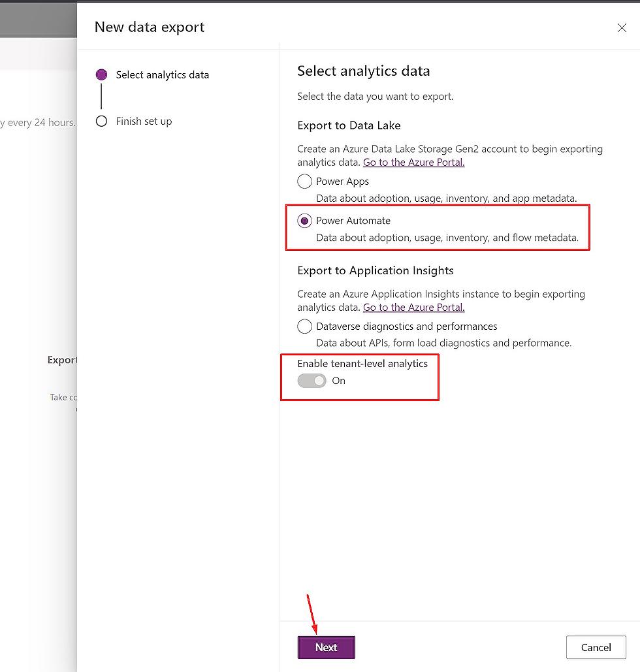
Task: Click the empty Finish set up step circle
Action: [102, 121]
